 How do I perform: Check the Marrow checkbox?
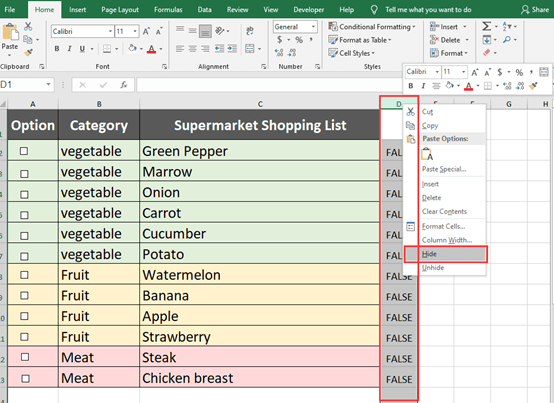point(24,174)
